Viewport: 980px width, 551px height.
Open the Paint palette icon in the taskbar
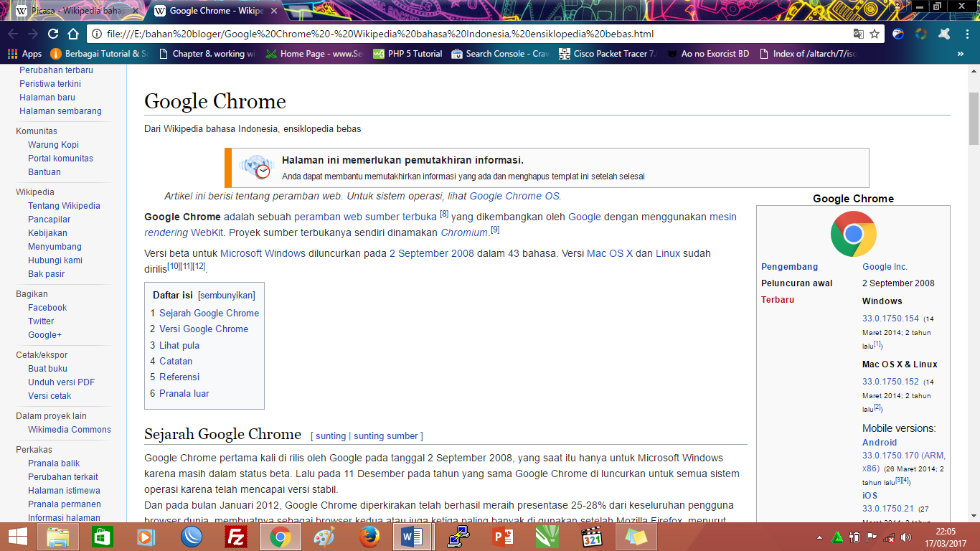(324, 537)
